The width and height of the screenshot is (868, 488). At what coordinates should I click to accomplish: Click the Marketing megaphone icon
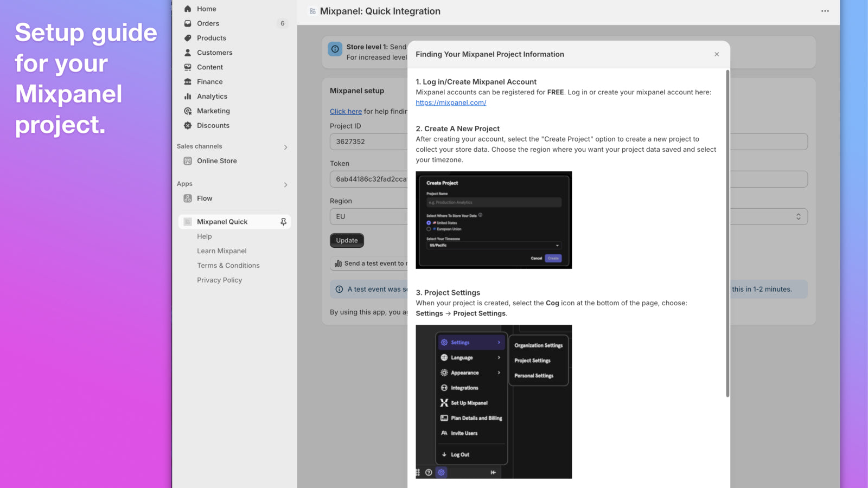coord(187,111)
